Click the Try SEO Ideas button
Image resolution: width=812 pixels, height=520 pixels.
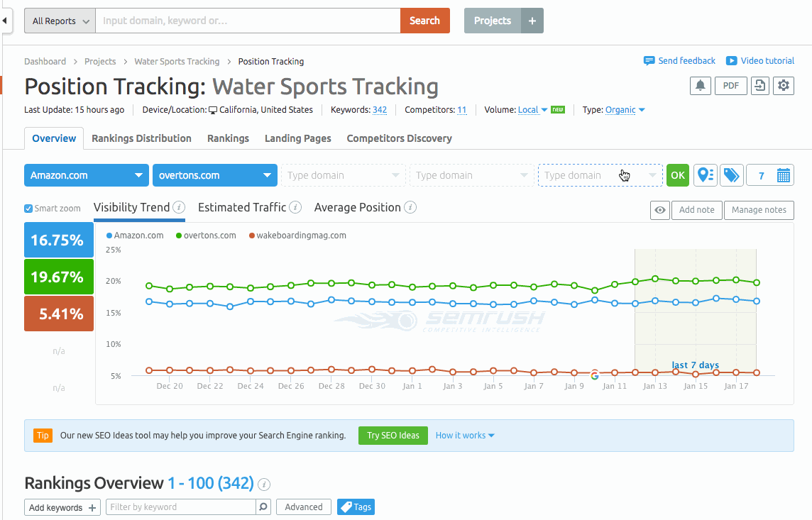click(393, 435)
